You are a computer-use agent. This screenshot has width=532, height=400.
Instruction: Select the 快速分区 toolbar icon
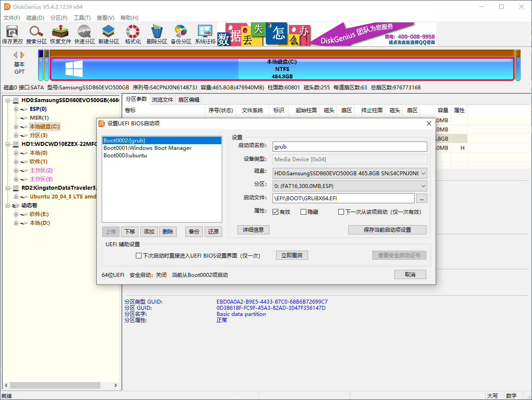tap(85, 35)
